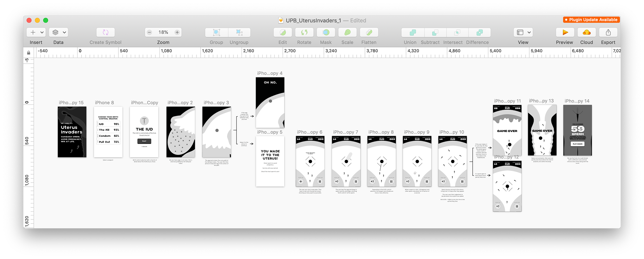Click the Difference boolean icon

[x=480, y=33]
